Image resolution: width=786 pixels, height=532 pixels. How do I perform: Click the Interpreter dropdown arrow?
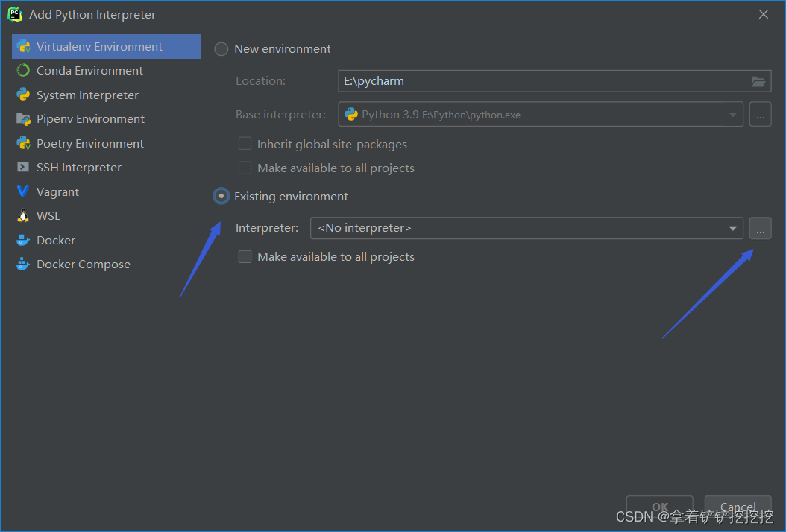click(733, 229)
